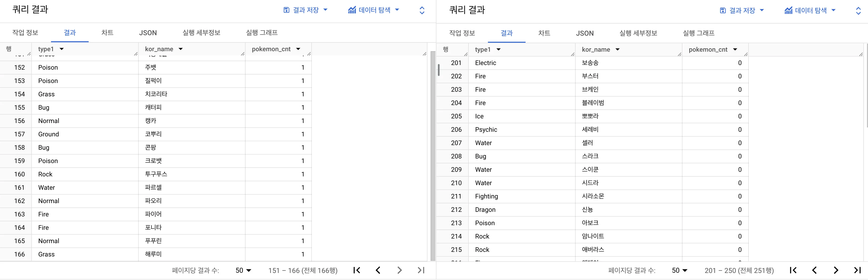
Task: Open JSON tab in left panel
Action: [148, 33]
